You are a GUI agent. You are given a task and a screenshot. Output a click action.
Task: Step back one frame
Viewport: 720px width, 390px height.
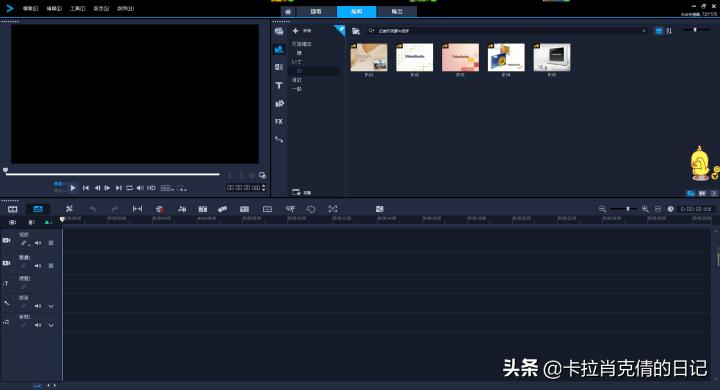coord(97,188)
